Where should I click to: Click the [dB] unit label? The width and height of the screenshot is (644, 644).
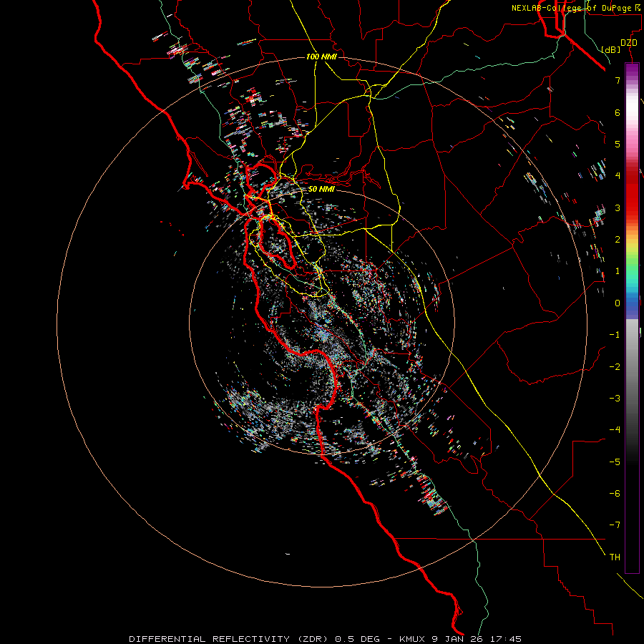pos(611,49)
